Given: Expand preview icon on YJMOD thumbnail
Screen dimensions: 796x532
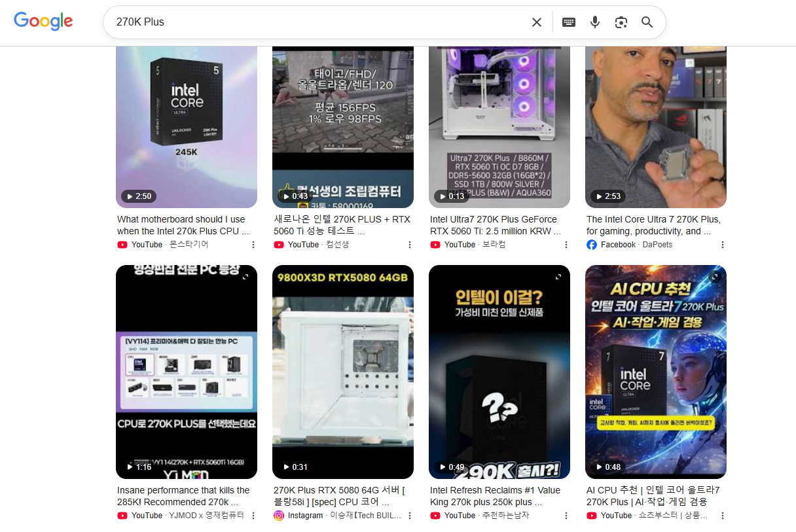Looking at the screenshot, I should (245, 277).
